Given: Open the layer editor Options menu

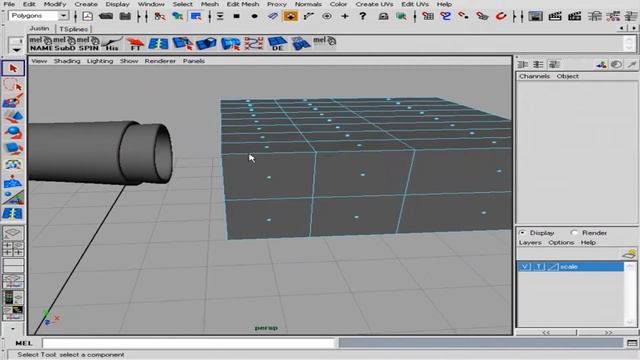Looking at the screenshot, I should coord(561,242).
